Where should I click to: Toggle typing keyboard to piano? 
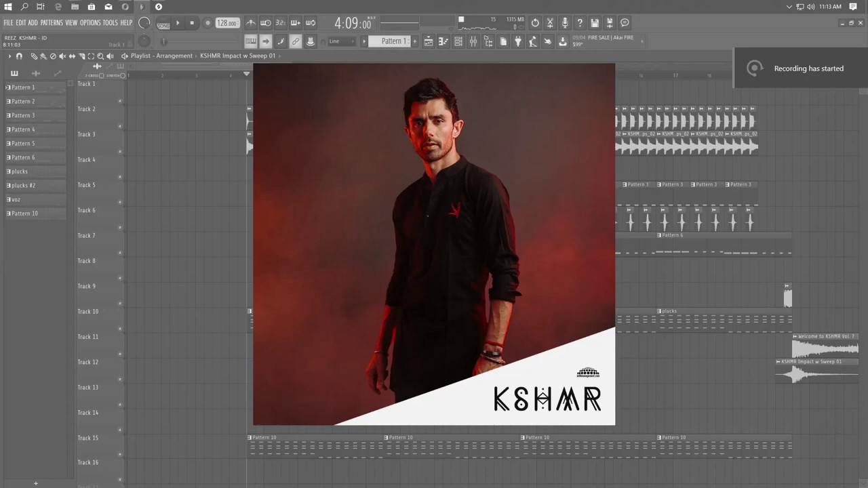(251, 41)
